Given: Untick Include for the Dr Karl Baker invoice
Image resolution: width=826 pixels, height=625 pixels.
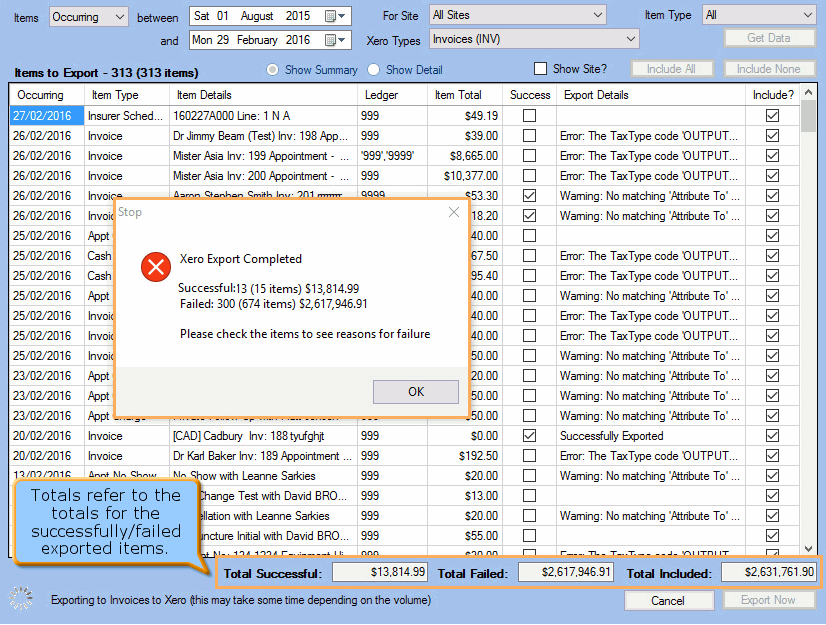Looking at the screenshot, I should point(772,456).
